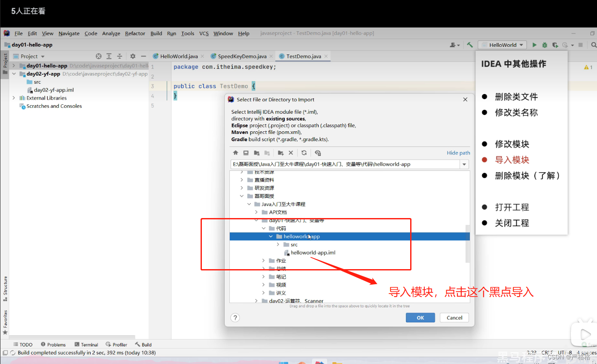Screen dimensions: 597x364
Task: Select Scratches and Consoles in the Project tree
Action: point(54,106)
